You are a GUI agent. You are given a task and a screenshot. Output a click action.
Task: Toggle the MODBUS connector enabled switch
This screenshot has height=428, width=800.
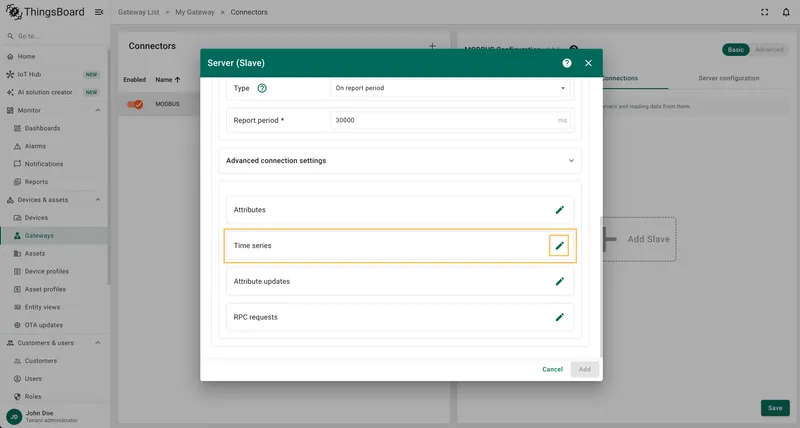point(135,104)
